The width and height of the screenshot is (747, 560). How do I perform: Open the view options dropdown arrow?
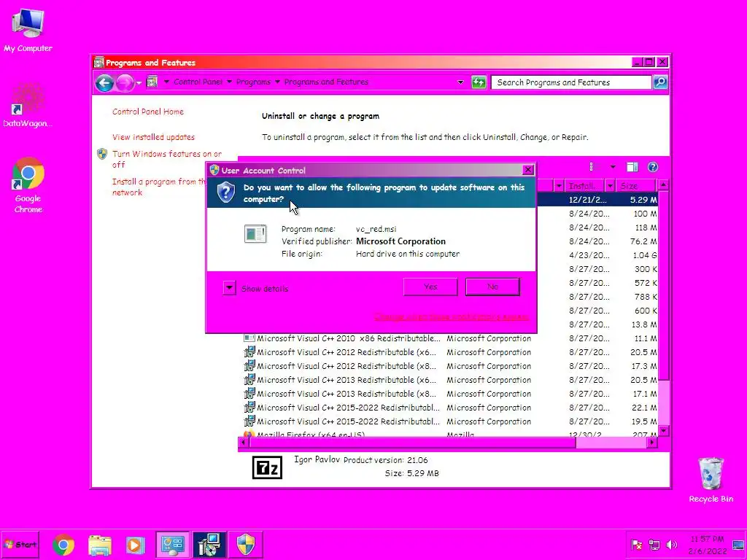[x=613, y=167]
